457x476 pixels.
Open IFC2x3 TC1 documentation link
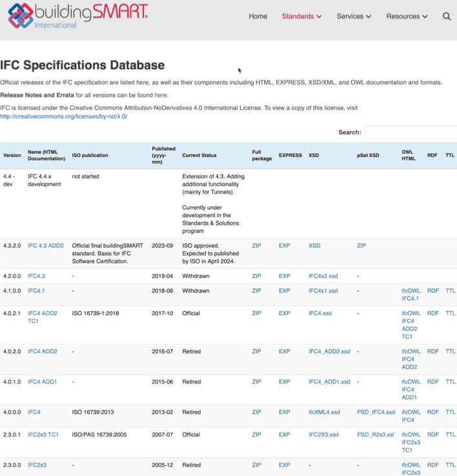click(x=43, y=435)
